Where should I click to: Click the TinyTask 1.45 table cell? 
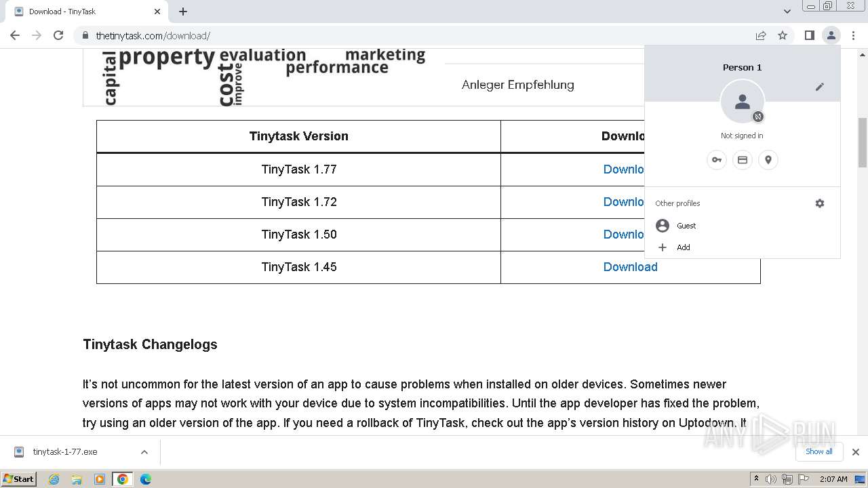299,267
